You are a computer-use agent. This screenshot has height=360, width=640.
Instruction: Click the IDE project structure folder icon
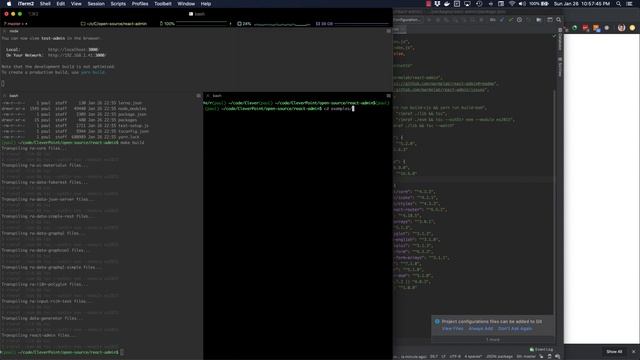(539, 20)
